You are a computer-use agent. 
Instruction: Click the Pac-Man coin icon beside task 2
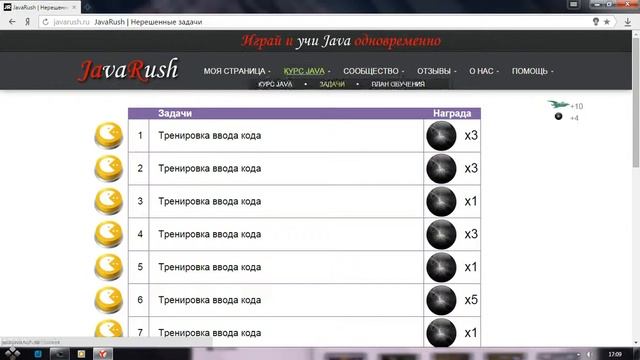(109, 168)
